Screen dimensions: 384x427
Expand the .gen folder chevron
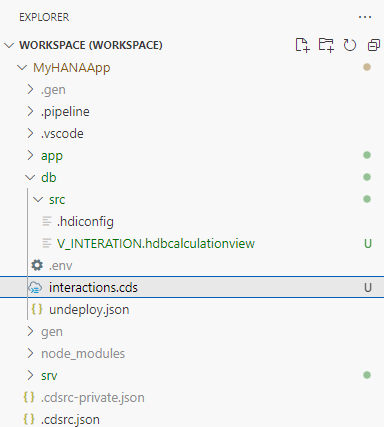coord(30,89)
